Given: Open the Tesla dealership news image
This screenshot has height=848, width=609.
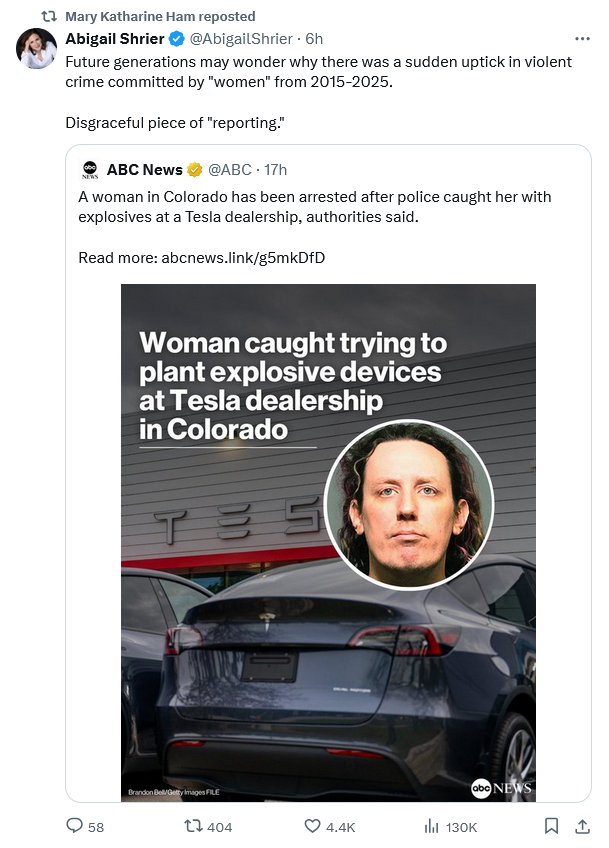Looking at the screenshot, I should pyautogui.click(x=328, y=542).
